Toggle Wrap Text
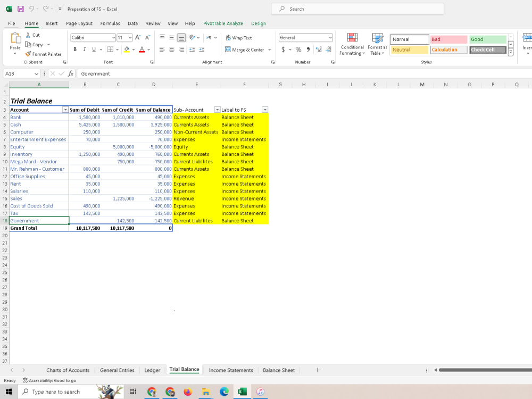The height and width of the screenshot is (399, 532). [x=239, y=38]
